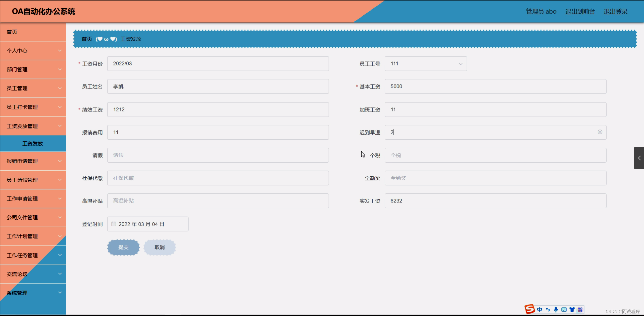Click the 取消 button
This screenshot has height=316, width=644.
(160, 247)
